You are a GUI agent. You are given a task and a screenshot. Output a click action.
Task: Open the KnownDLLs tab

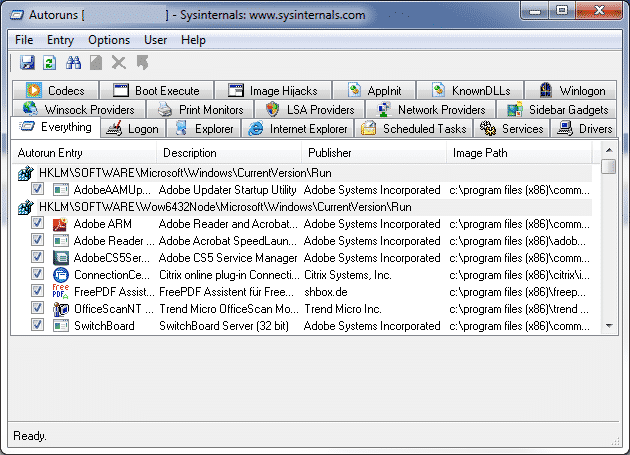point(470,90)
